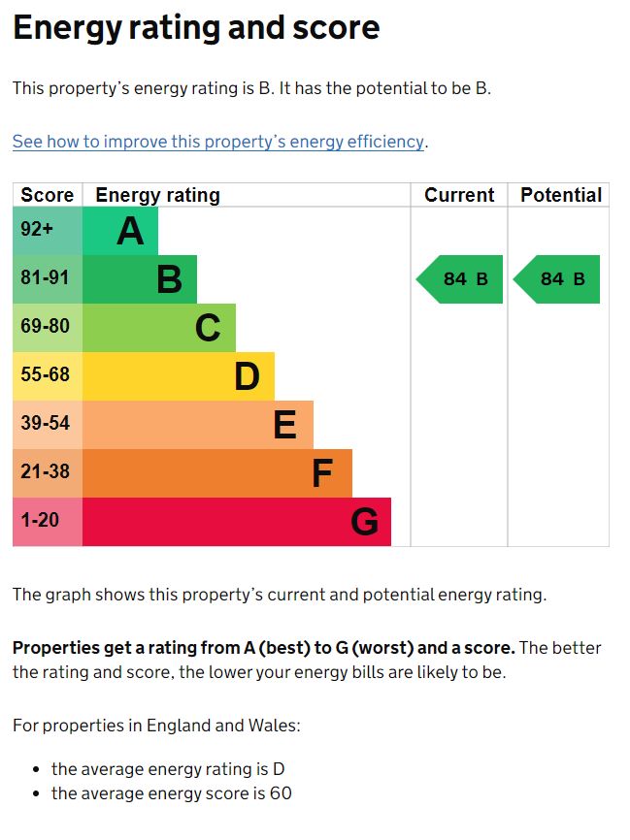Click the 1-20 score cell

click(48, 522)
